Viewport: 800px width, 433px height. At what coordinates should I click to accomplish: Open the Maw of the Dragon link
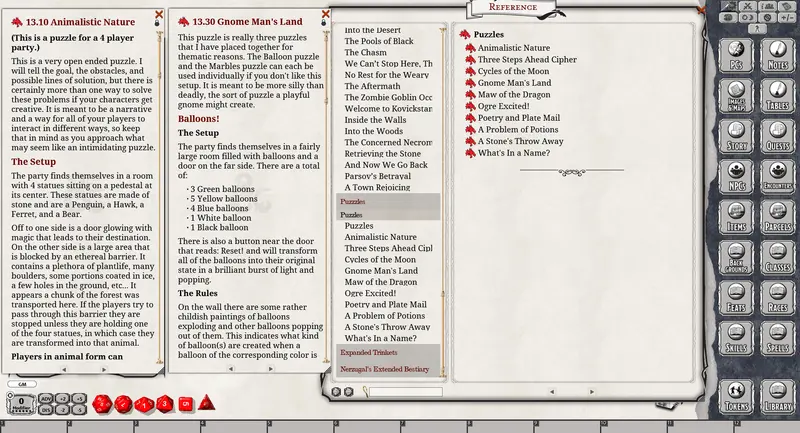tap(514, 94)
